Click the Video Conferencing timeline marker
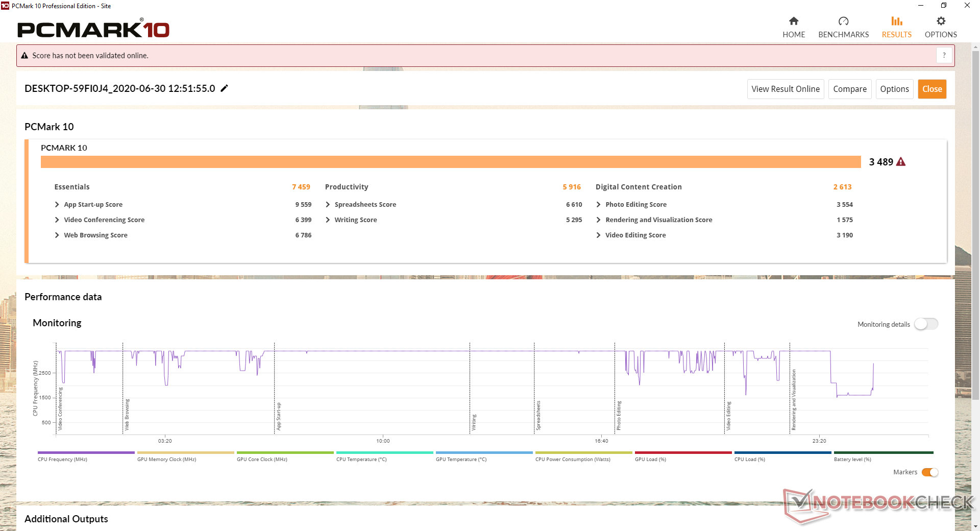The image size is (980, 531). pos(60,408)
